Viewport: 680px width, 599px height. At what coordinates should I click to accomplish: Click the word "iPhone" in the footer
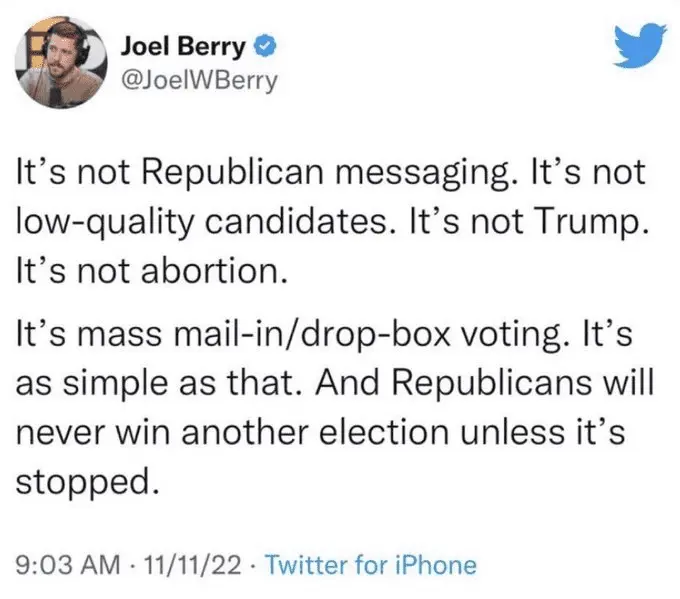tap(434, 565)
